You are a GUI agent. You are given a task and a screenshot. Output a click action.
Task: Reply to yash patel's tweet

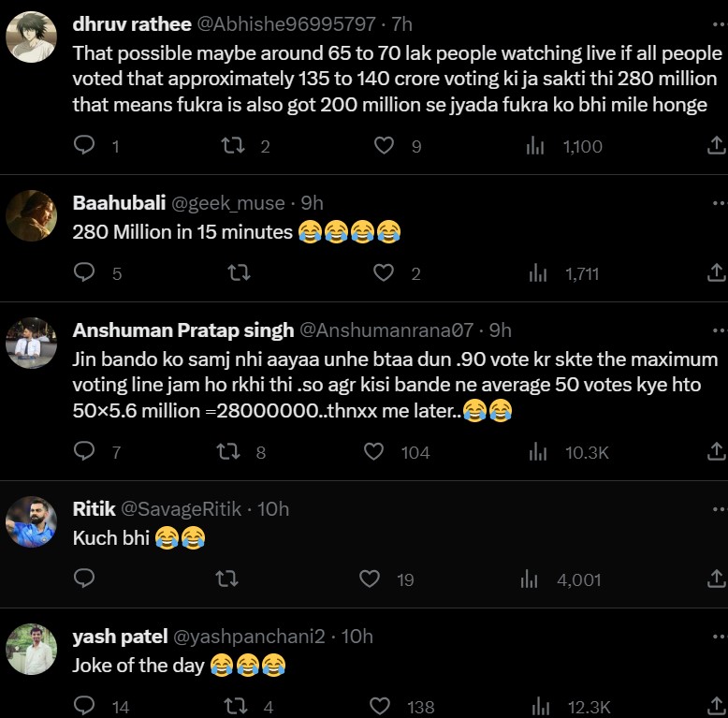click(84, 707)
